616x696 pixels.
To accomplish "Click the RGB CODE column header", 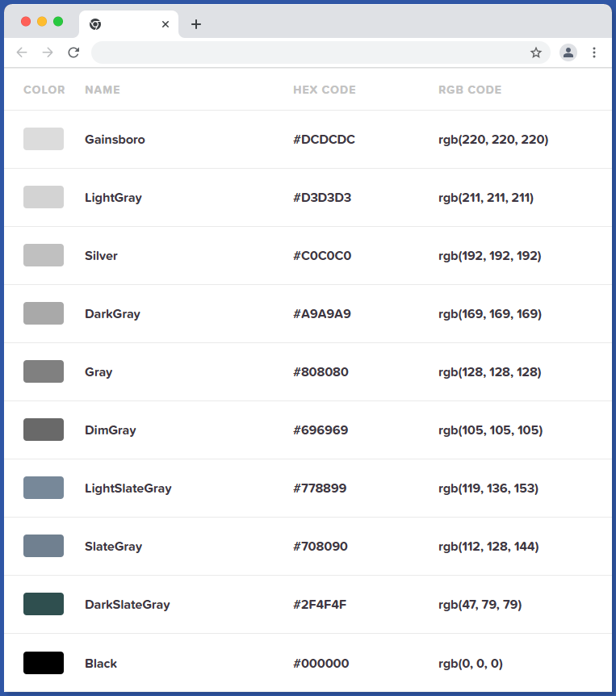I will 470,90.
